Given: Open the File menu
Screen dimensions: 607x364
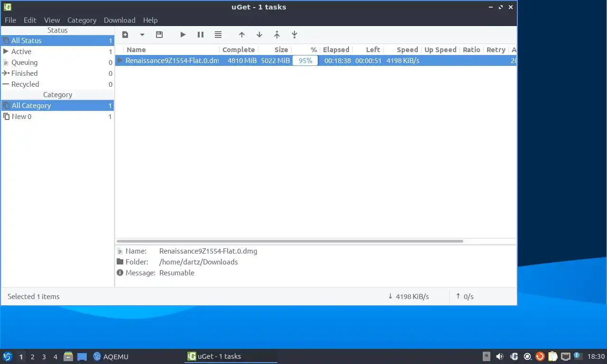Looking at the screenshot, I should tap(10, 20).
